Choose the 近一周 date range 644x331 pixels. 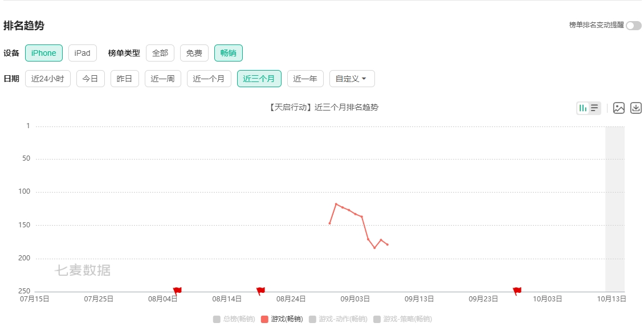coord(162,79)
